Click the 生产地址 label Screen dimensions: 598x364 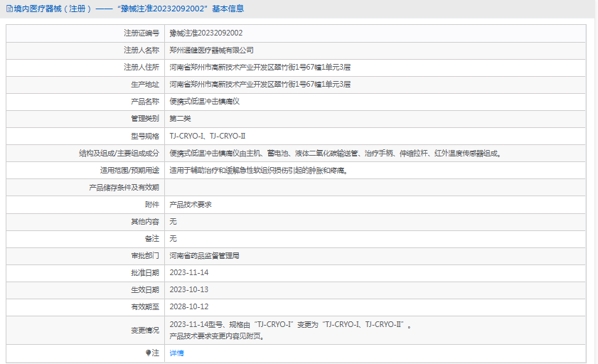tap(145, 85)
